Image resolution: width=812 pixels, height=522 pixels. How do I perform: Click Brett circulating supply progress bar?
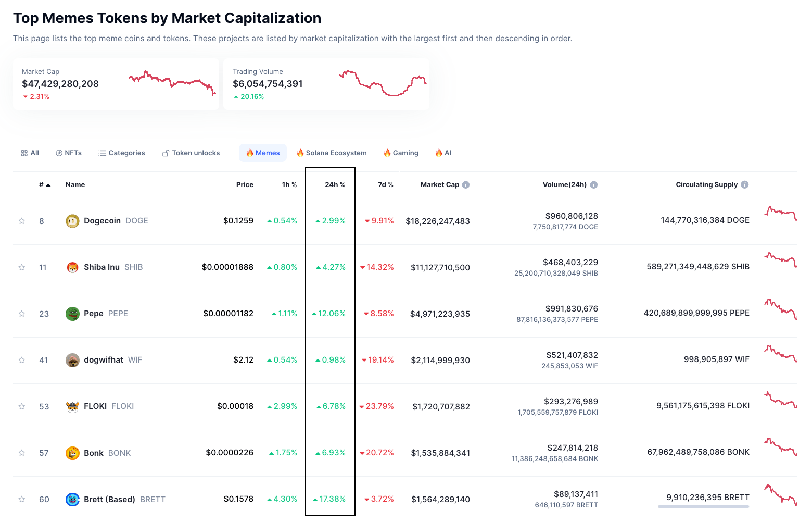click(703, 506)
